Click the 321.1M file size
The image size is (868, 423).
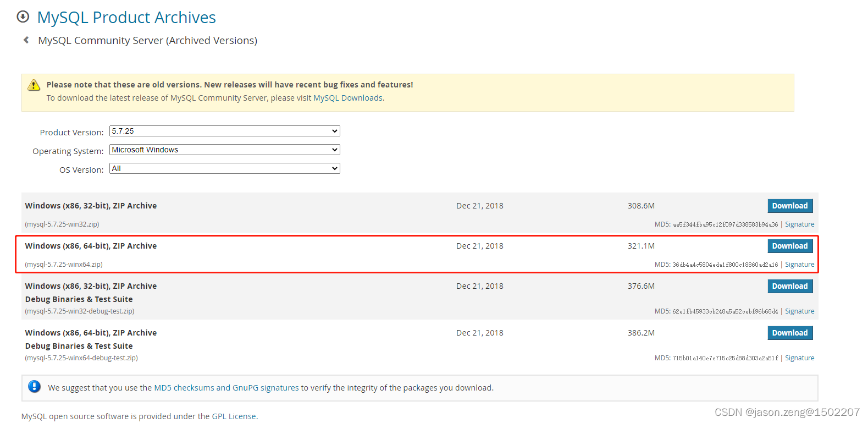point(641,246)
